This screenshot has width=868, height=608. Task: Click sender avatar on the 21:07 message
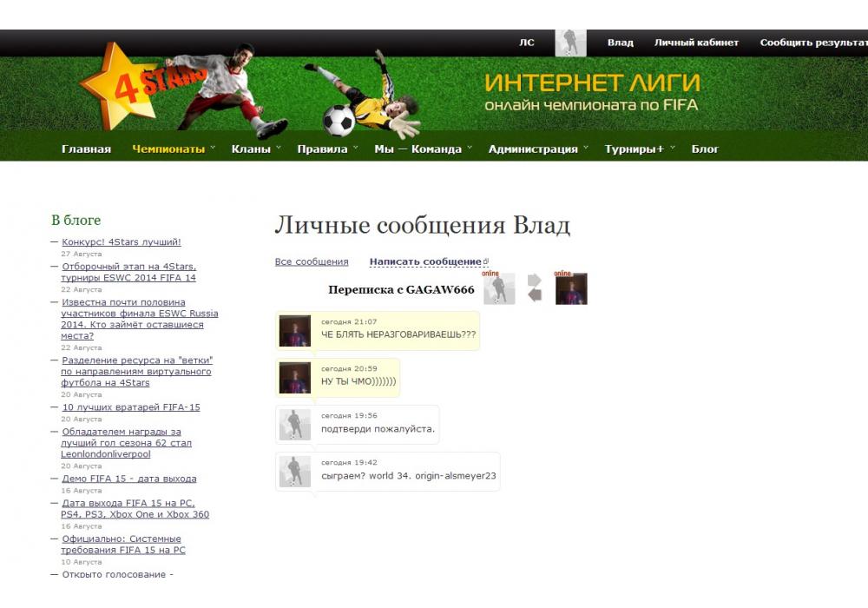(x=295, y=331)
